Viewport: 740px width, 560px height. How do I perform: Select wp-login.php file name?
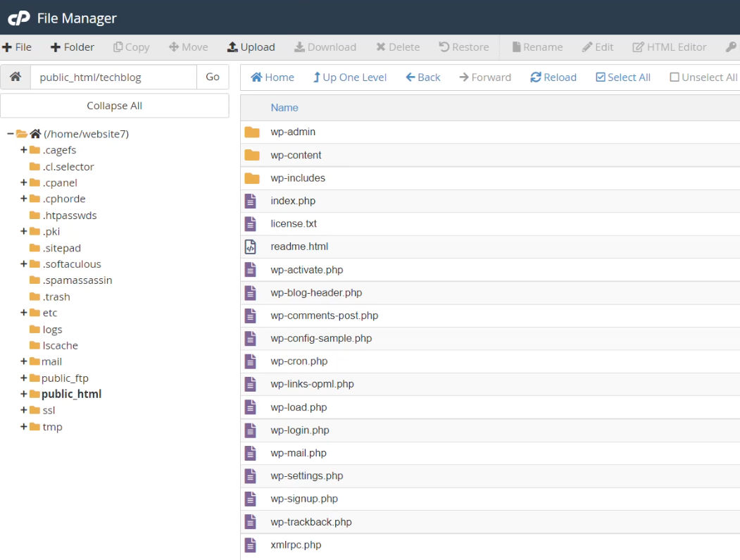click(x=300, y=430)
